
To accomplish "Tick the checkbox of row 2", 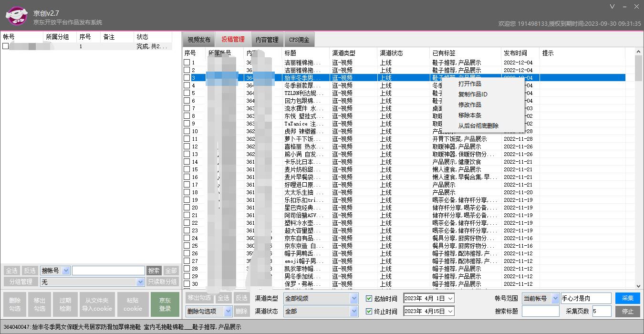I will click(187, 70).
